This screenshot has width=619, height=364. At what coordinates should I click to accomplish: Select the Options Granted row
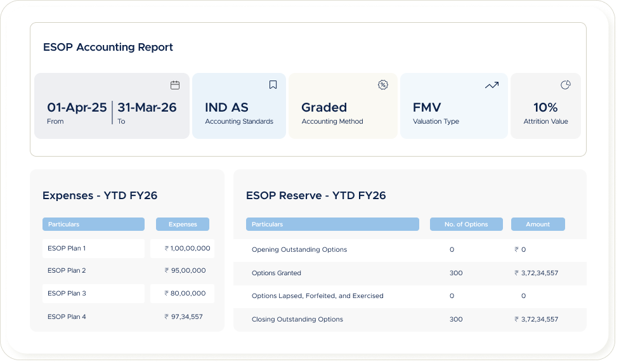tap(409, 273)
